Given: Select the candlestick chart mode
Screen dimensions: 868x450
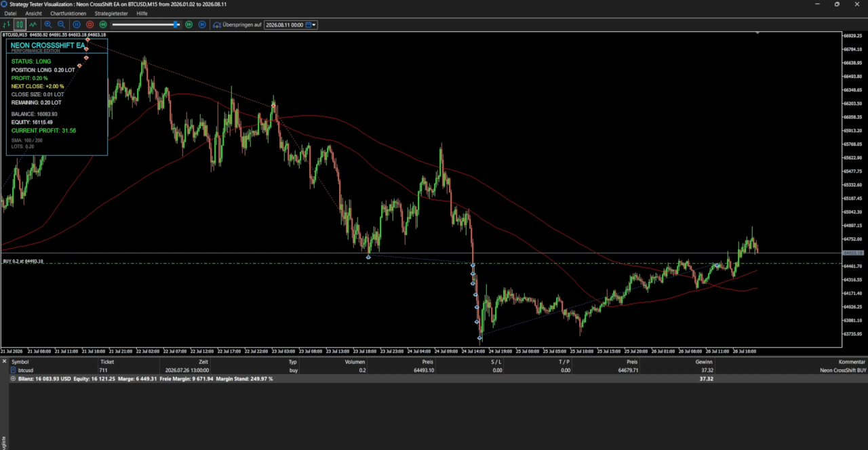Looking at the screenshot, I should (20, 24).
